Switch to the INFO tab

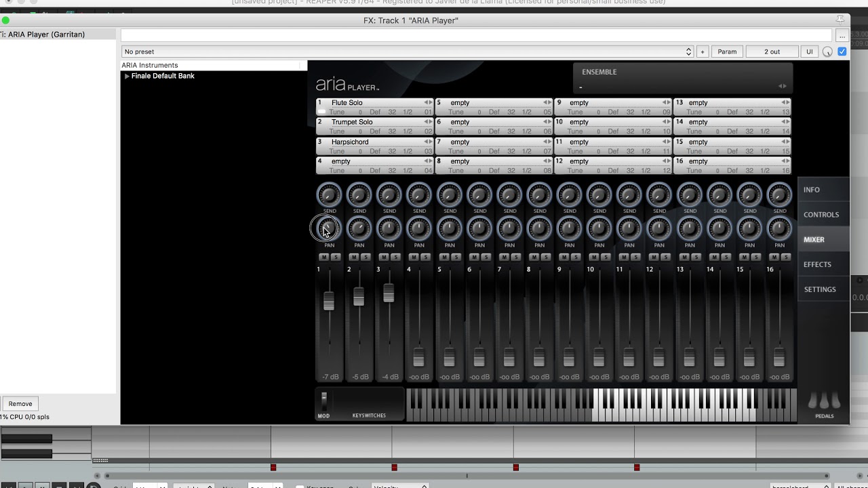click(823, 190)
